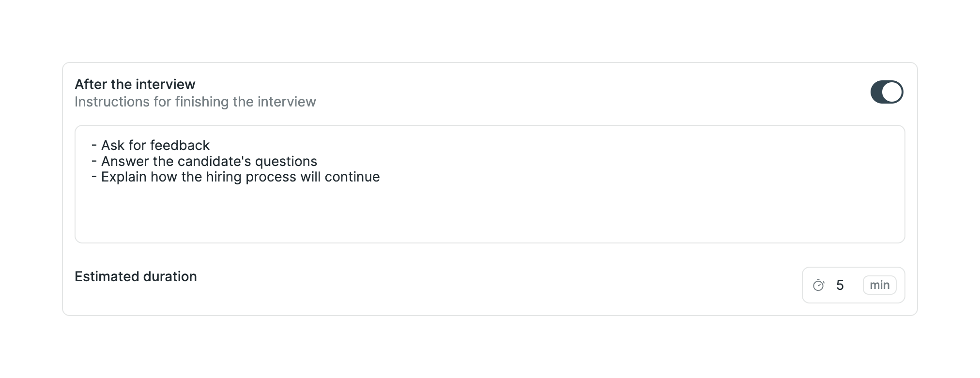Click the "Answer the candidate's questions" line
The width and height of the screenshot is (980, 378).
(x=209, y=161)
